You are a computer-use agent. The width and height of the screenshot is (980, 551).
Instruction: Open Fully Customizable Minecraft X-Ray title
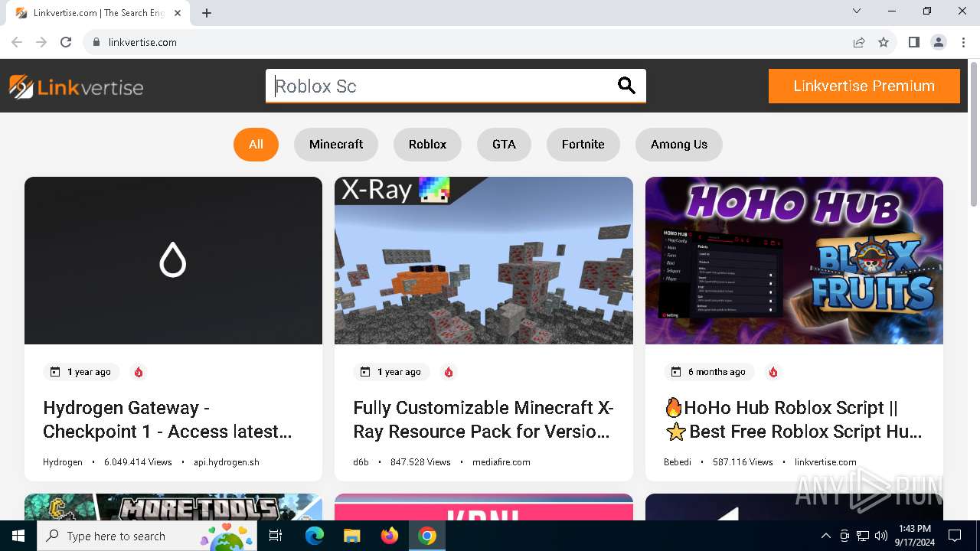pos(483,419)
